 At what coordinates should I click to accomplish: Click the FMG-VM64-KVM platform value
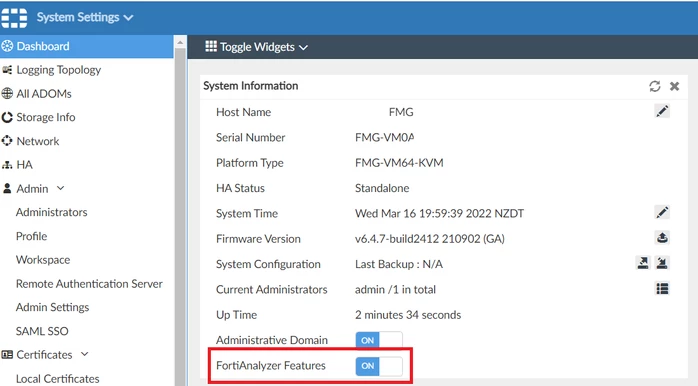[399, 163]
